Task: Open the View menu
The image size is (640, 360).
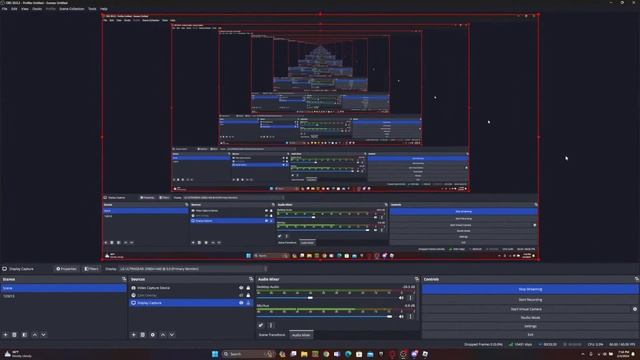Action: click(25, 9)
